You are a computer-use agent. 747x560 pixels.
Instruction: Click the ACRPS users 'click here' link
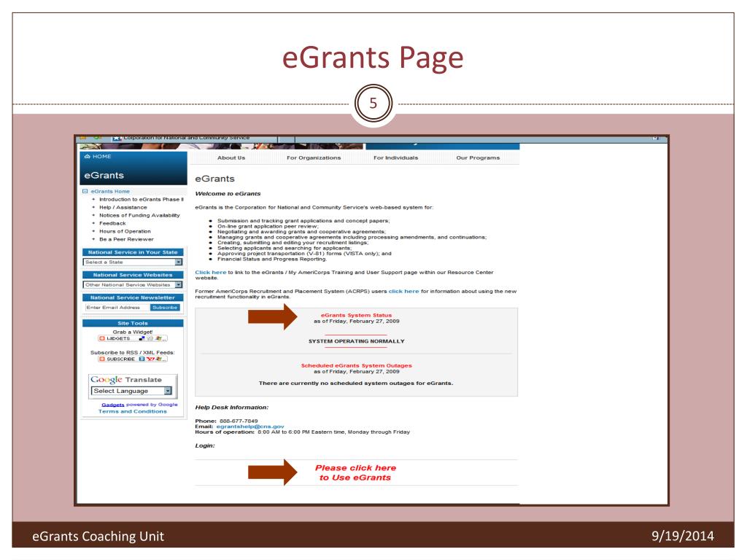(403, 292)
